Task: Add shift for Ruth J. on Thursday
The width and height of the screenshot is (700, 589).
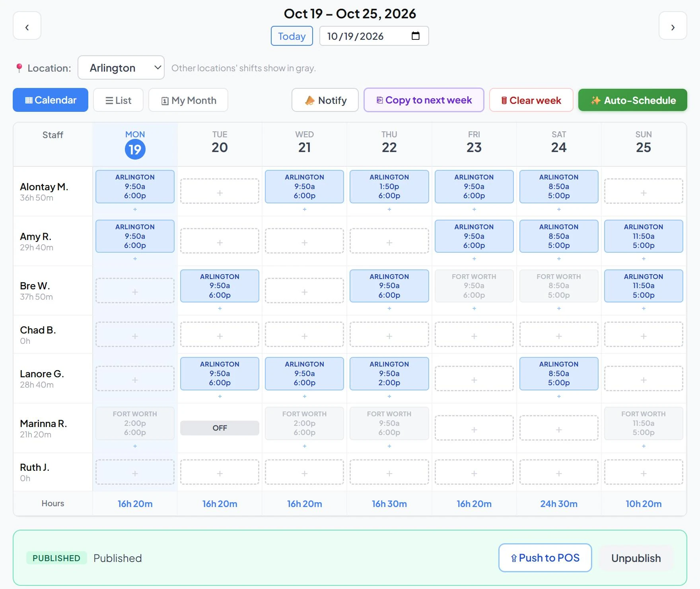Action: click(x=389, y=472)
